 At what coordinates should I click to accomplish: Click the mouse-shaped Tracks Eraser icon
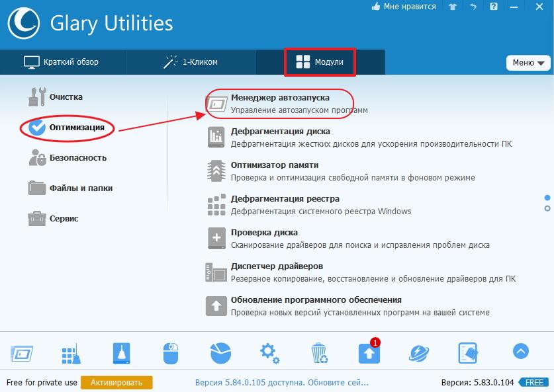pyautogui.click(x=171, y=353)
